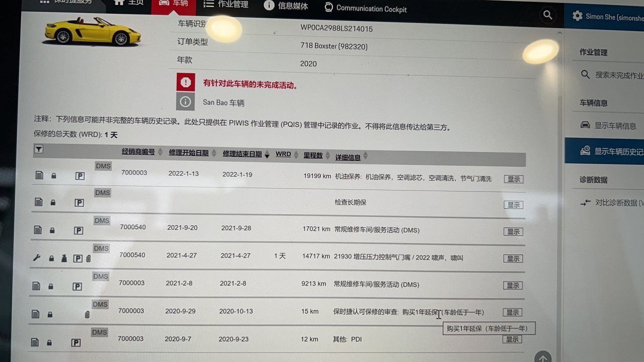Open 对比诊断数据 in the sidebar

pos(612,203)
